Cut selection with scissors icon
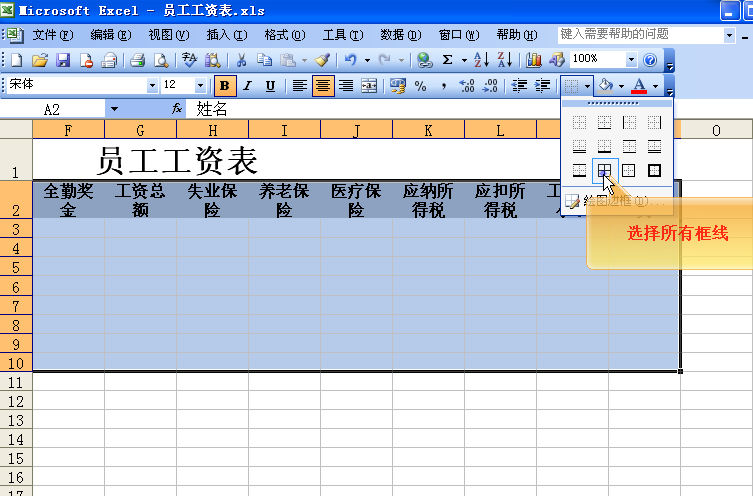This screenshot has width=753, height=496. point(241,60)
